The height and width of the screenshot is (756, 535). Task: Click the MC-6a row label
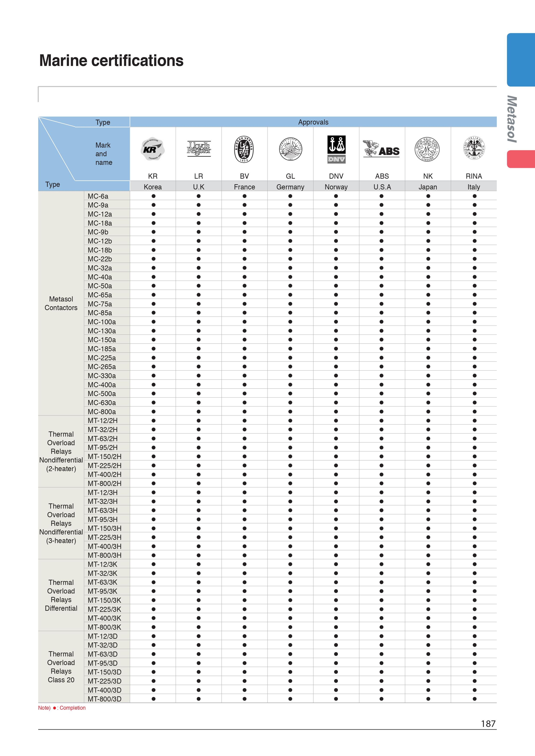tap(98, 196)
